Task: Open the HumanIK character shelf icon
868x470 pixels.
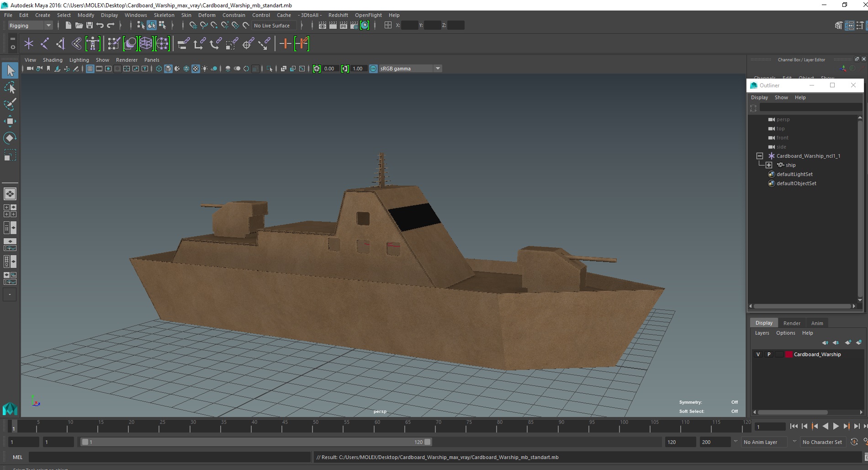Action: pos(93,44)
